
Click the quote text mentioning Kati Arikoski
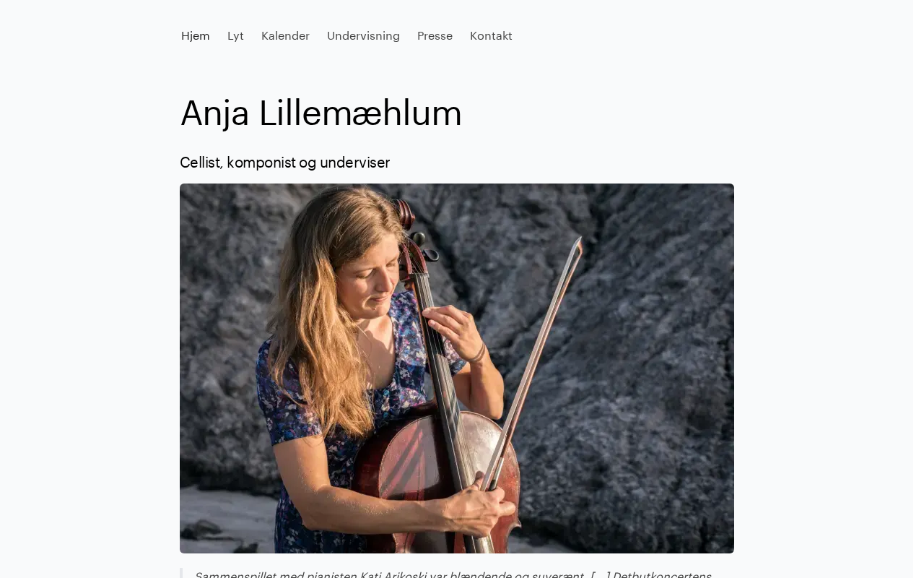[x=453, y=575]
